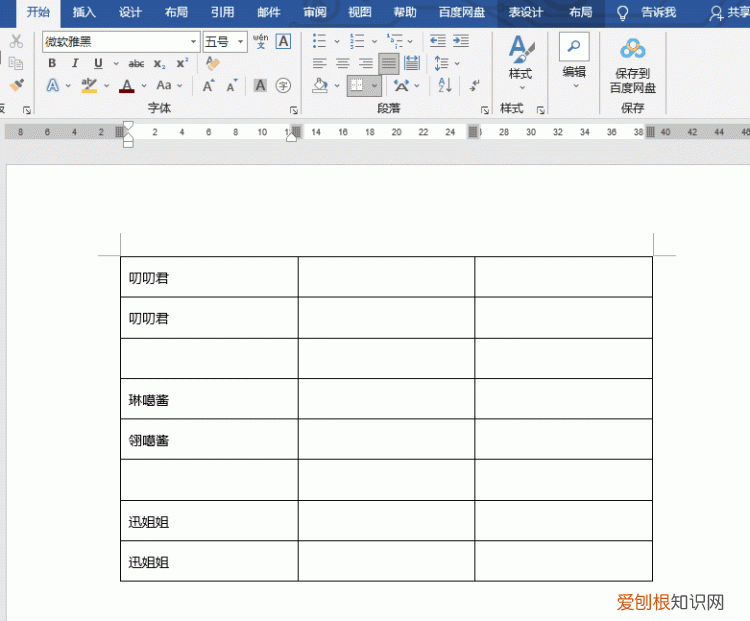Center align text
Image resolution: width=750 pixels, height=621 pixels.
coord(342,63)
